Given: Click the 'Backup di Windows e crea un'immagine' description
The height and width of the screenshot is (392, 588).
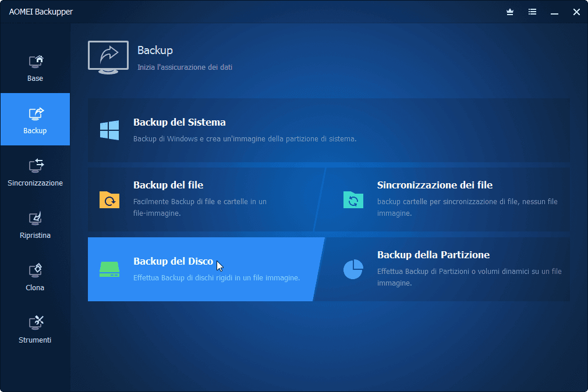Looking at the screenshot, I should click(x=245, y=138).
